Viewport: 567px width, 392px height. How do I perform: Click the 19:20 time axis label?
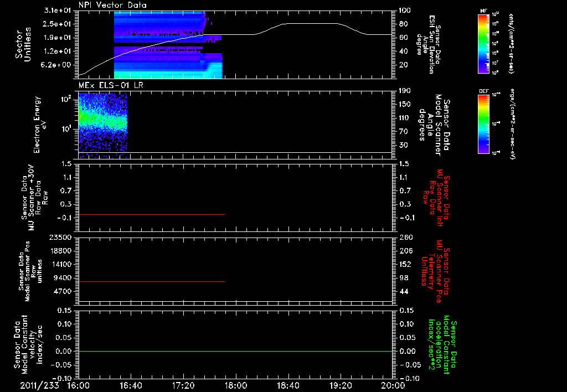[x=341, y=385]
